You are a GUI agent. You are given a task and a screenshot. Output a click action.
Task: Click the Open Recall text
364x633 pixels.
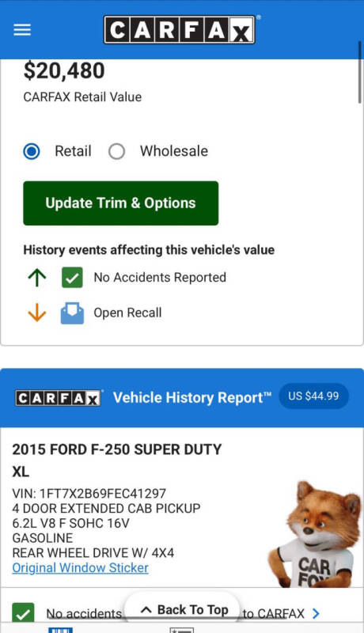pos(127,313)
